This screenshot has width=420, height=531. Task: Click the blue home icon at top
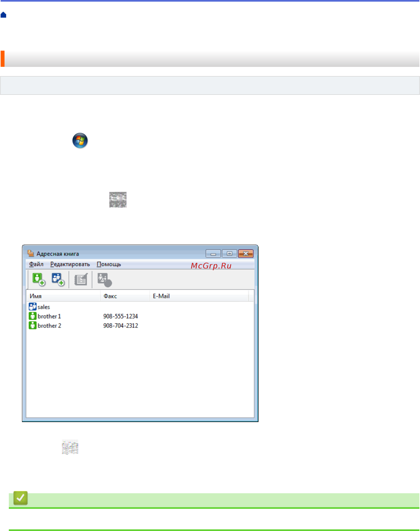[3, 15]
